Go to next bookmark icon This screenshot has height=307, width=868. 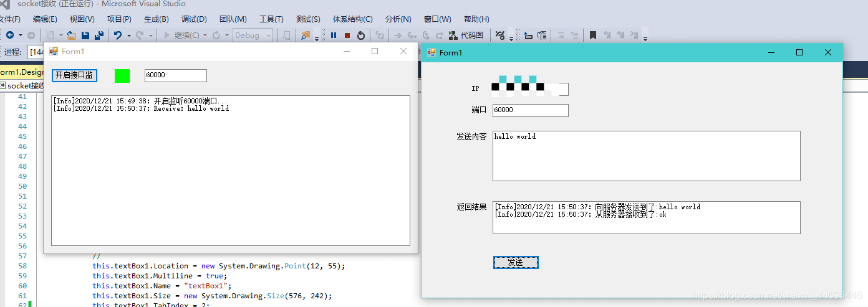point(620,35)
